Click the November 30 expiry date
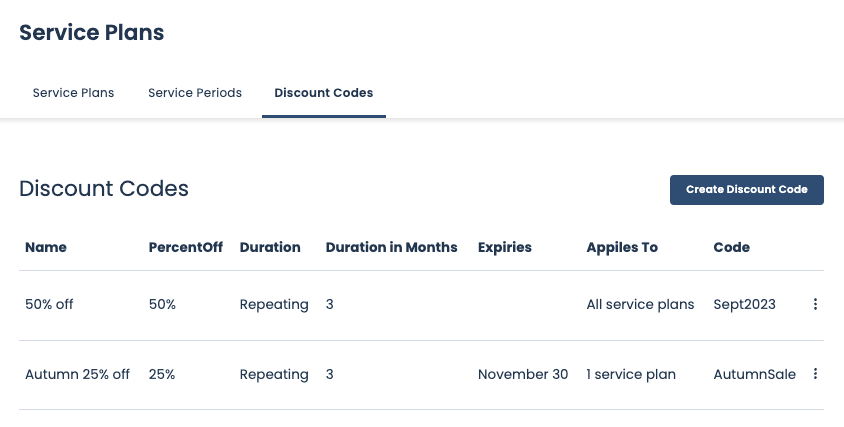This screenshot has width=844, height=427. coord(522,374)
